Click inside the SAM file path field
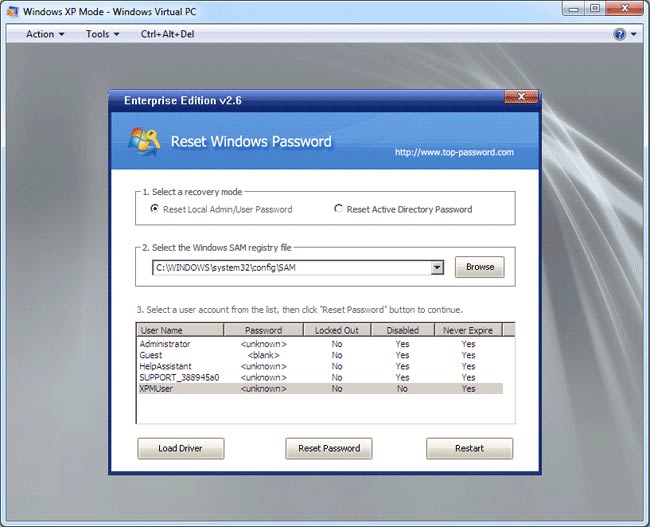This screenshot has width=650, height=527. (x=290, y=268)
